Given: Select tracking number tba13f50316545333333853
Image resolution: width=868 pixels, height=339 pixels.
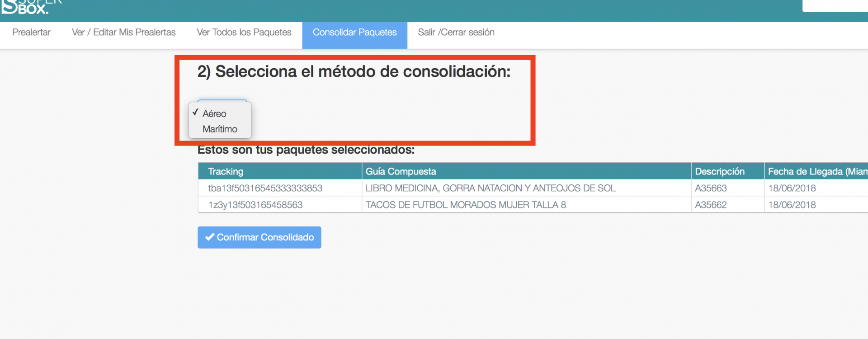Looking at the screenshot, I should pyautogui.click(x=265, y=188).
